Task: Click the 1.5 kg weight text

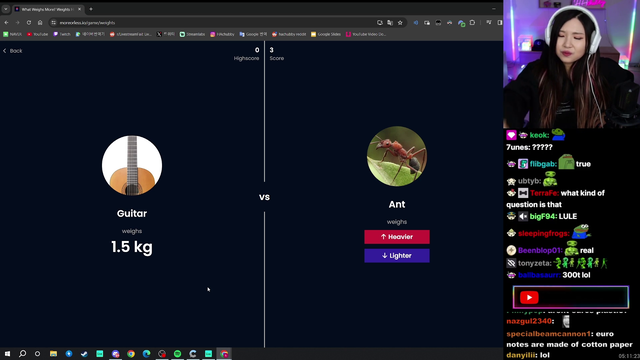Action: [132, 247]
